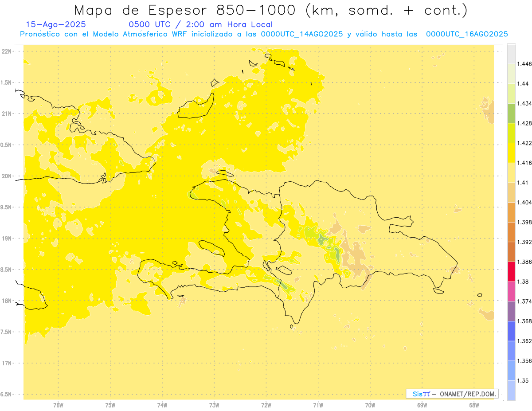Click the latitude label "17N"
This screenshot has width=532, height=411.
[7, 363]
